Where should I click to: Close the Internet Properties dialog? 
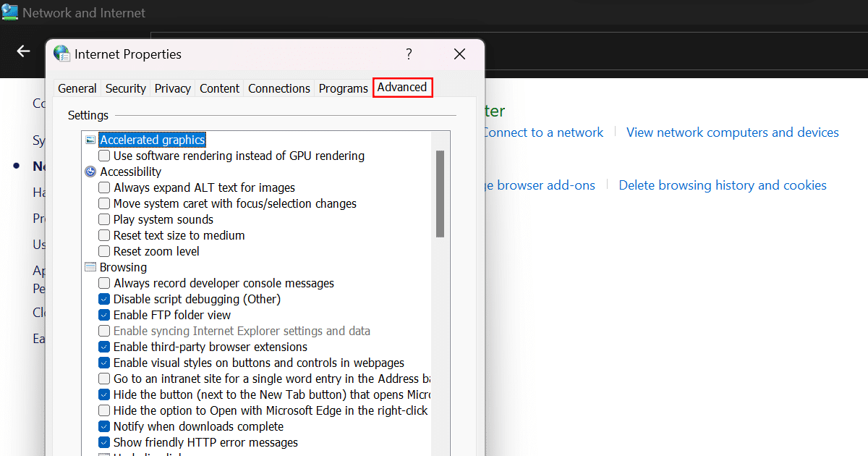point(459,54)
